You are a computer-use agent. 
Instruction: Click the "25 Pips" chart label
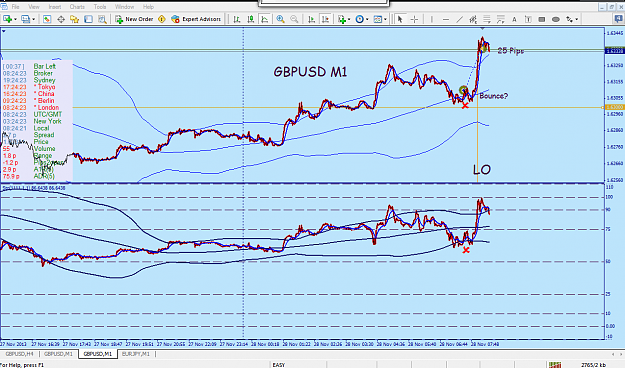[511, 51]
